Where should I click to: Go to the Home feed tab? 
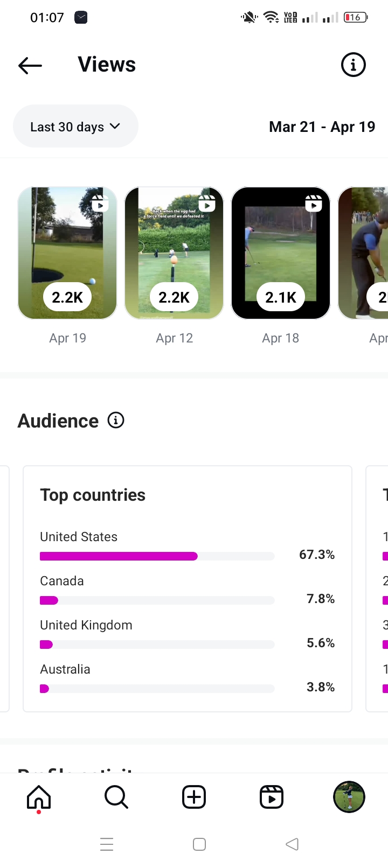(39, 797)
